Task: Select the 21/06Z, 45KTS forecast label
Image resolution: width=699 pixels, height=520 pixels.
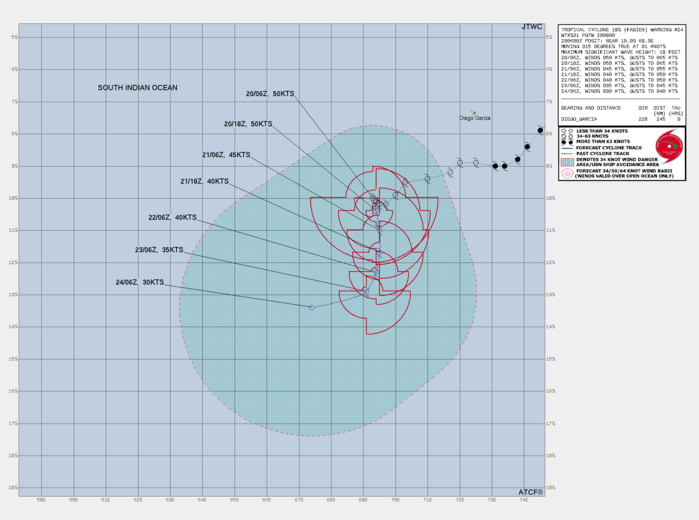Action: tap(226, 155)
